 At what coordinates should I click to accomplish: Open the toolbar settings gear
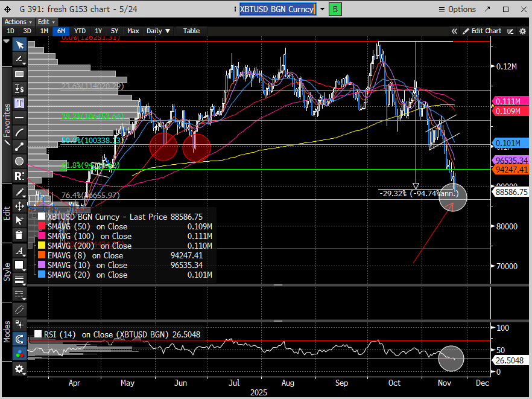click(x=19, y=368)
